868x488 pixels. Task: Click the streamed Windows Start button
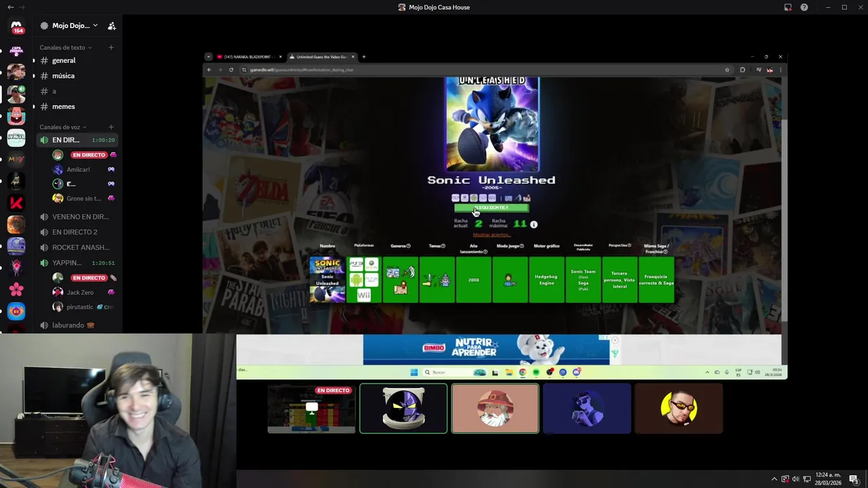[414, 372]
